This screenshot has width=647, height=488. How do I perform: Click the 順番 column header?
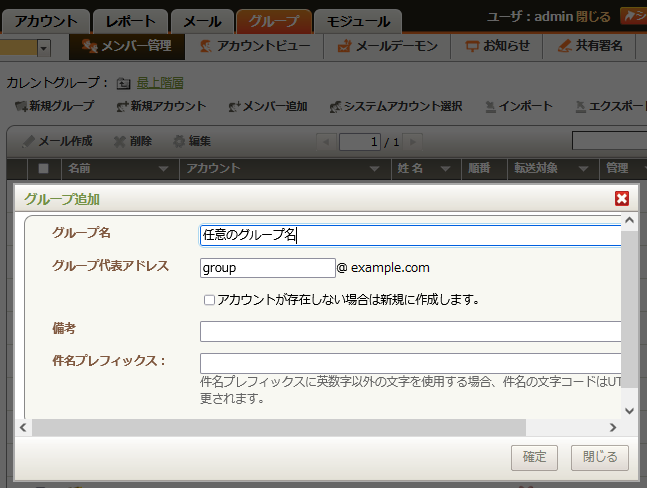484,168
